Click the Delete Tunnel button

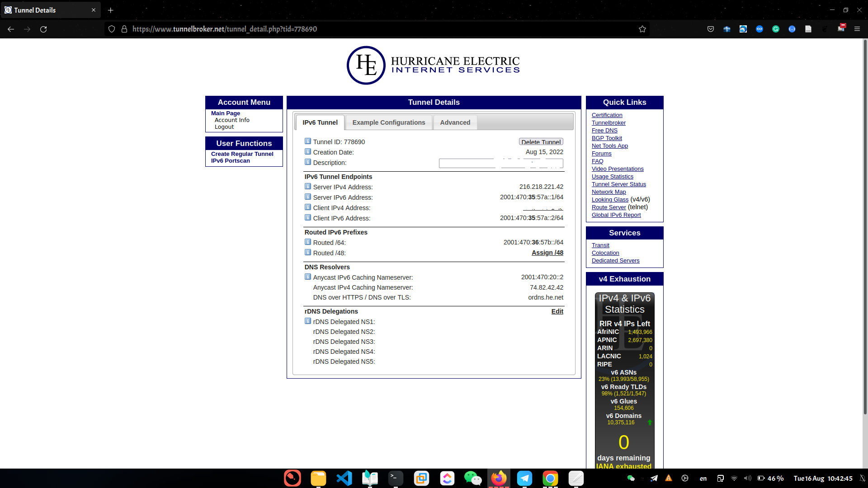[541, 142]
